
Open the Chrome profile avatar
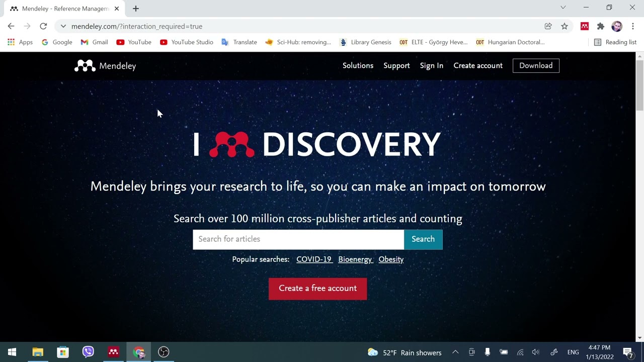(x=617, y=26)
